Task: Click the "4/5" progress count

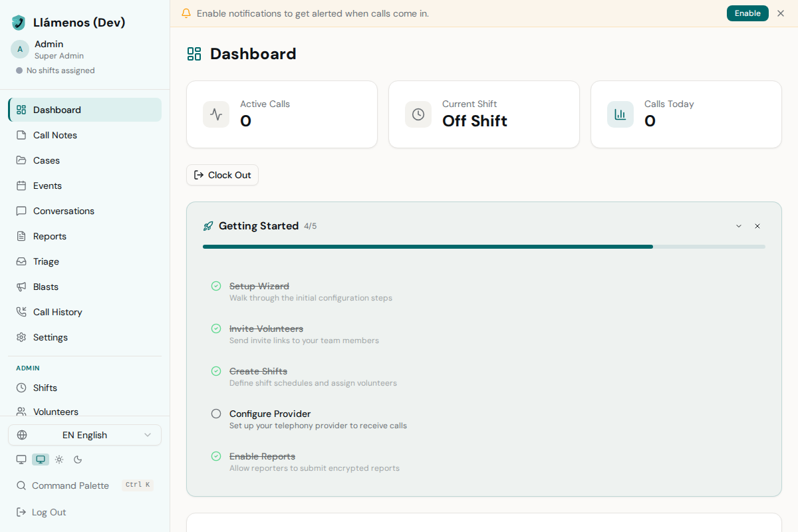Action: click(311, 226)
